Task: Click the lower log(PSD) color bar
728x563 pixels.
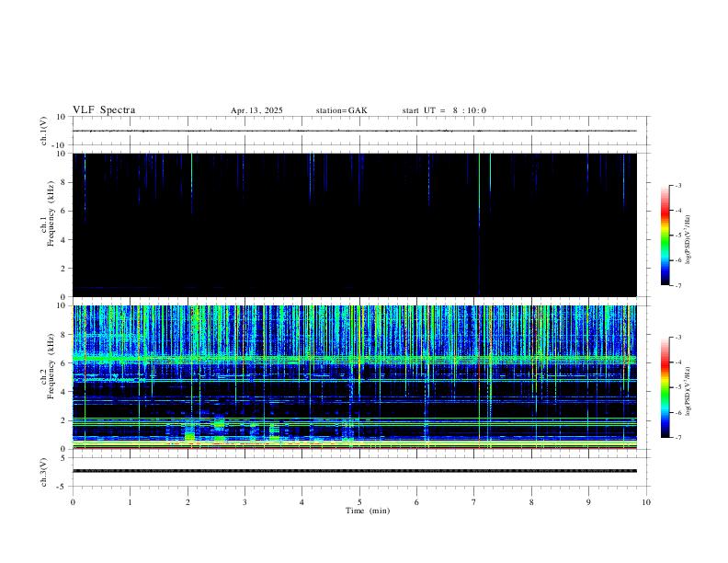Action: coord(665,387)
